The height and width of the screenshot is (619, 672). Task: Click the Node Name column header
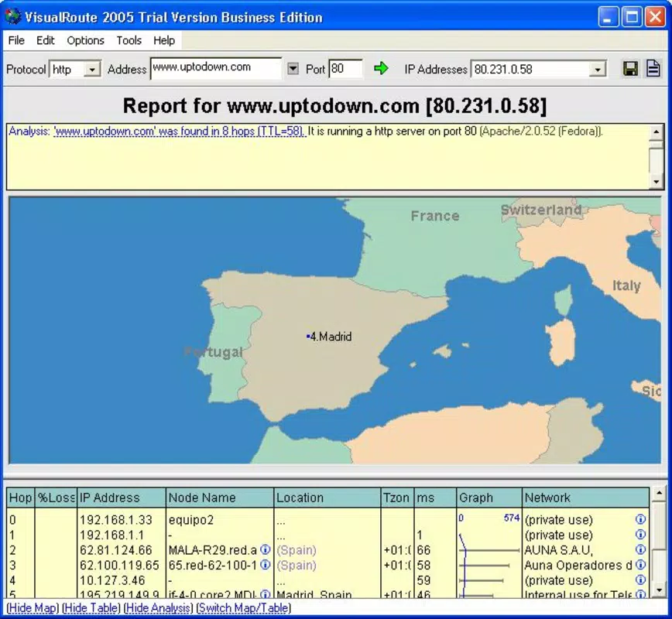[220, 498]
